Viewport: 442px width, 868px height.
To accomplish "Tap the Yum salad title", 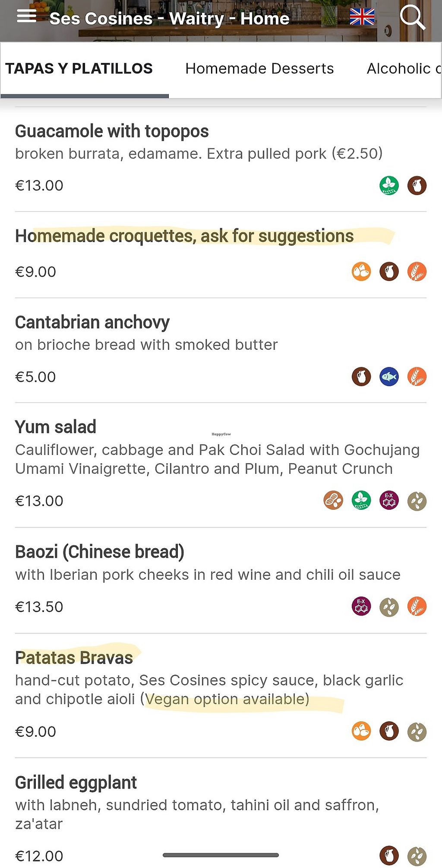I will [56, 427].
